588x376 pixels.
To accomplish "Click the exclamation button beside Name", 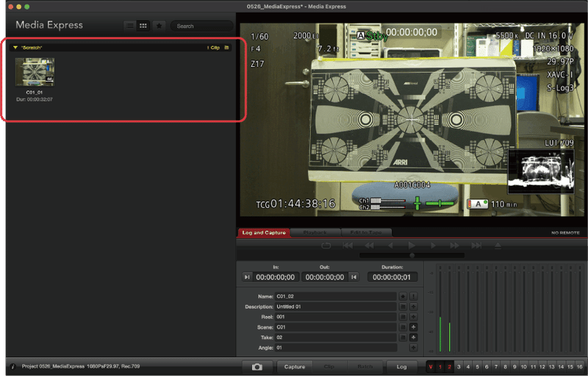I will 413,296.
